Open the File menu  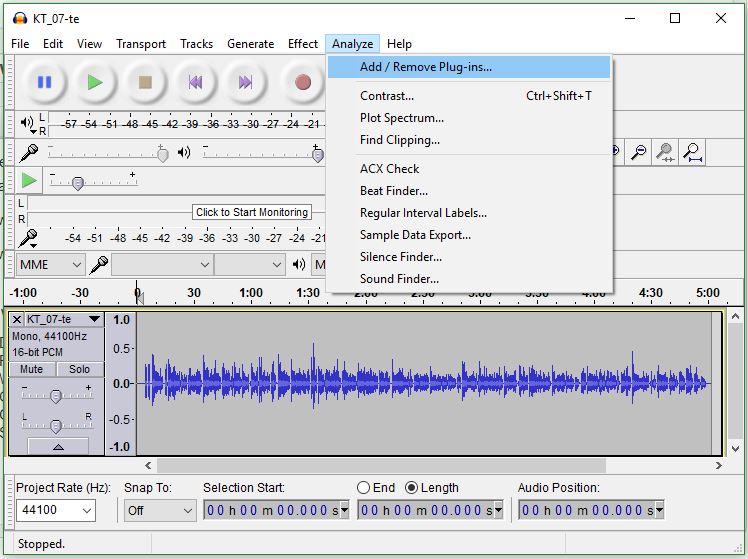(20, 44)
